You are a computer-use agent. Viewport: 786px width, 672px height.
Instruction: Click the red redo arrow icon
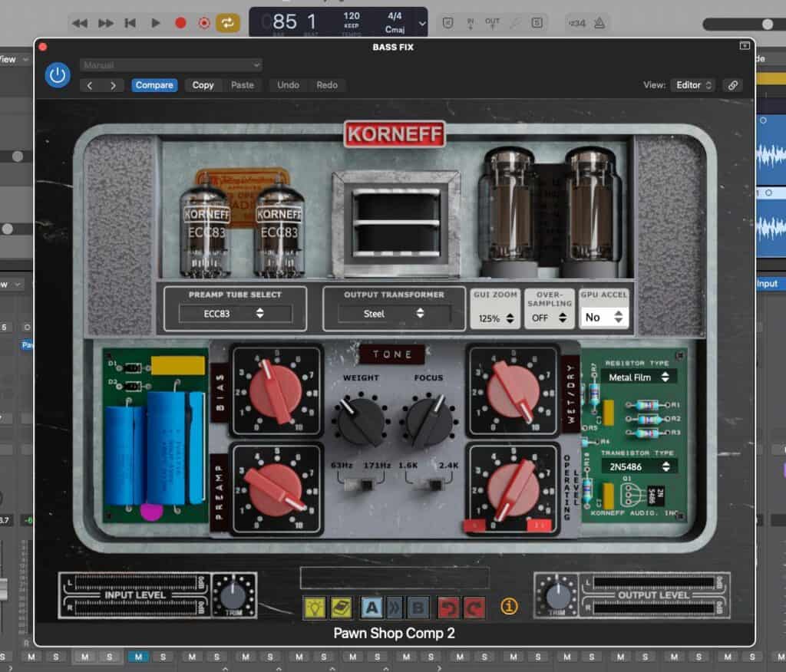pos(474,608)
